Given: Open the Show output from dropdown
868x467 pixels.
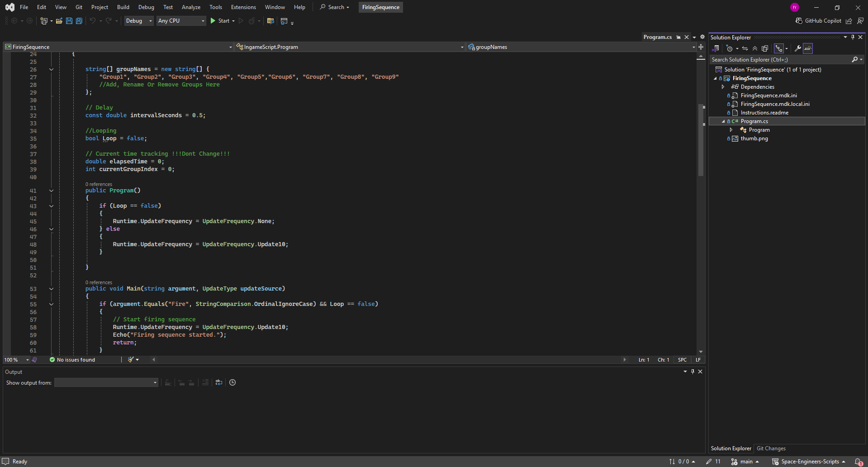Looking at the screenshot, I should 106,383.
